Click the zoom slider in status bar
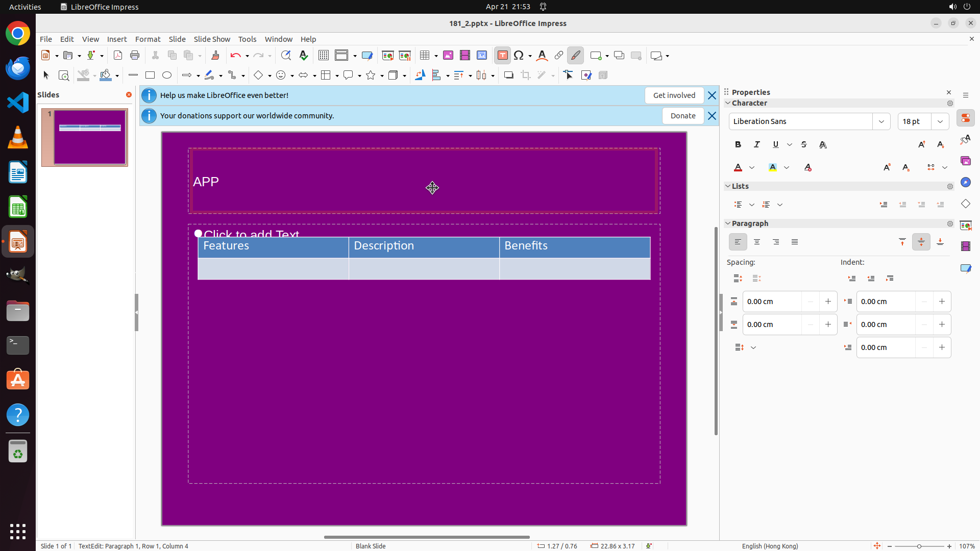 pos(919,546)
